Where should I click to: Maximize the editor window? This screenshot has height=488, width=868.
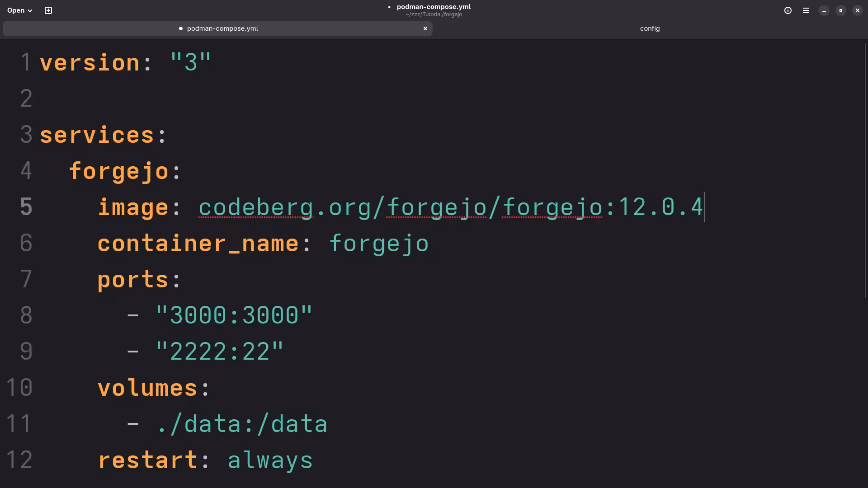841,10
